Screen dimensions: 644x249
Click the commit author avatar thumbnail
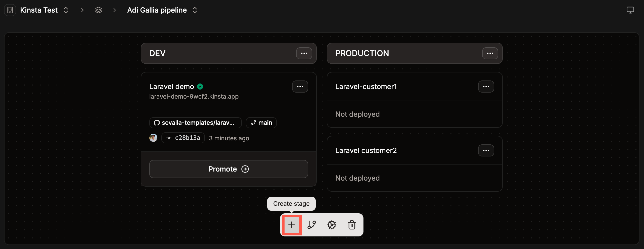[x=153, y=138]
